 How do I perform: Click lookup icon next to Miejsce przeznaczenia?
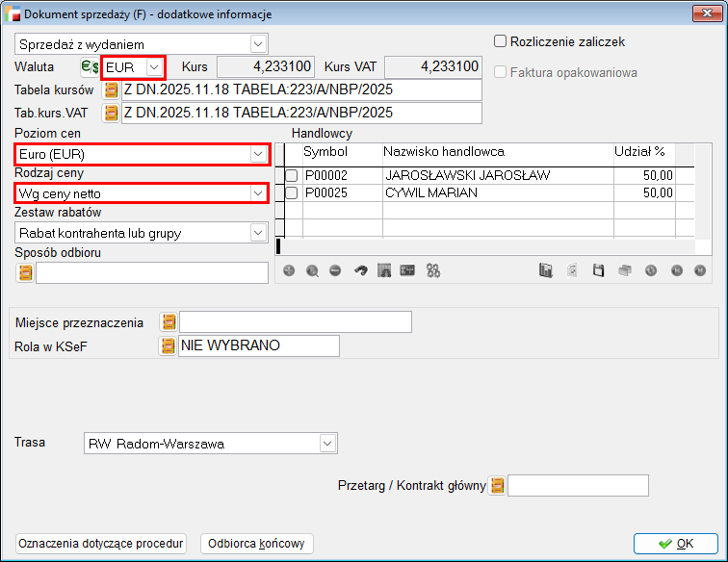click(169, 321)
